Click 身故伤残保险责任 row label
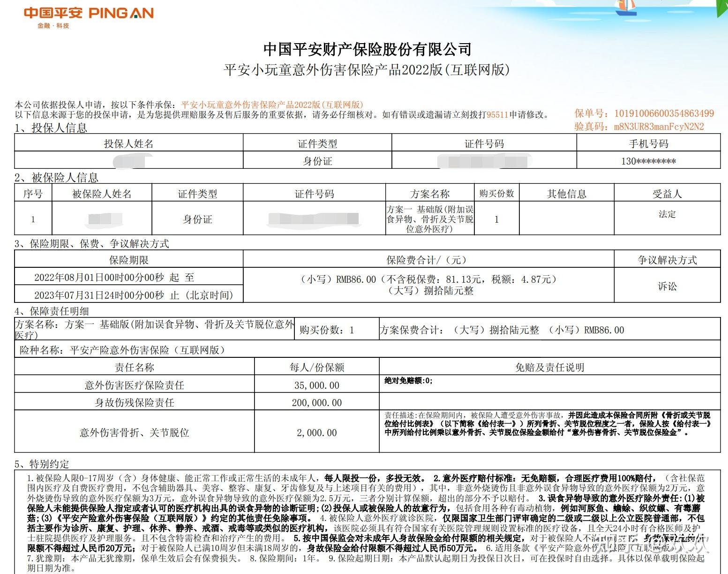The image size is (728, 574). point(135,402)
